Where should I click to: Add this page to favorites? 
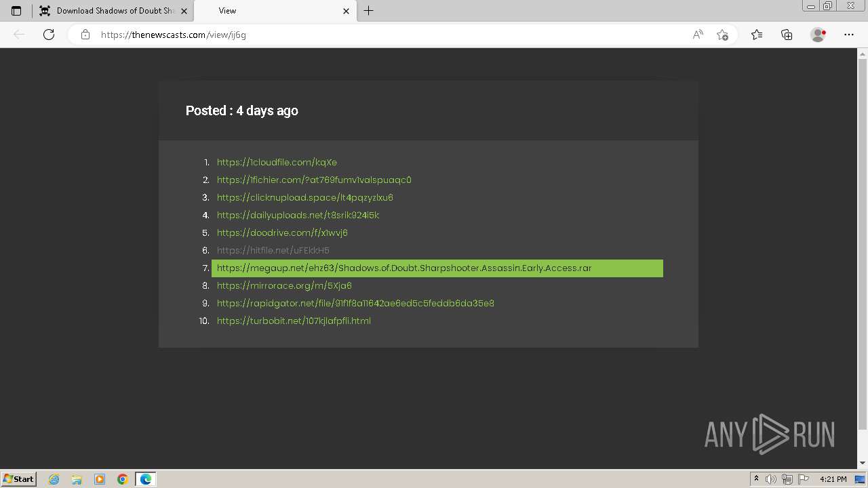[x=723, y=35]
